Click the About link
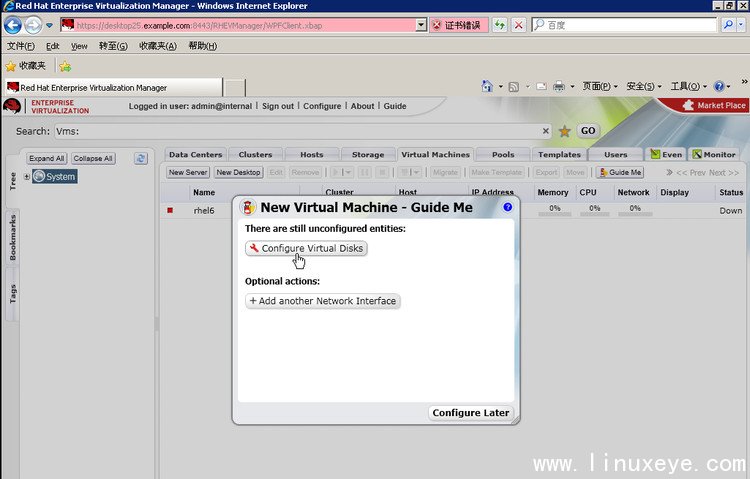This screenshot has width=750, height=479. click(363, 106)
